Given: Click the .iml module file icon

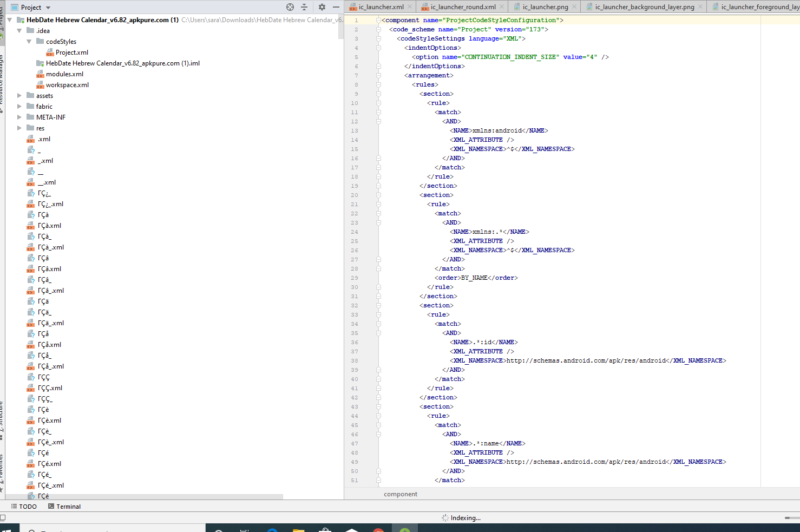Looking at the screenshot, I should (x=40, y=63).
